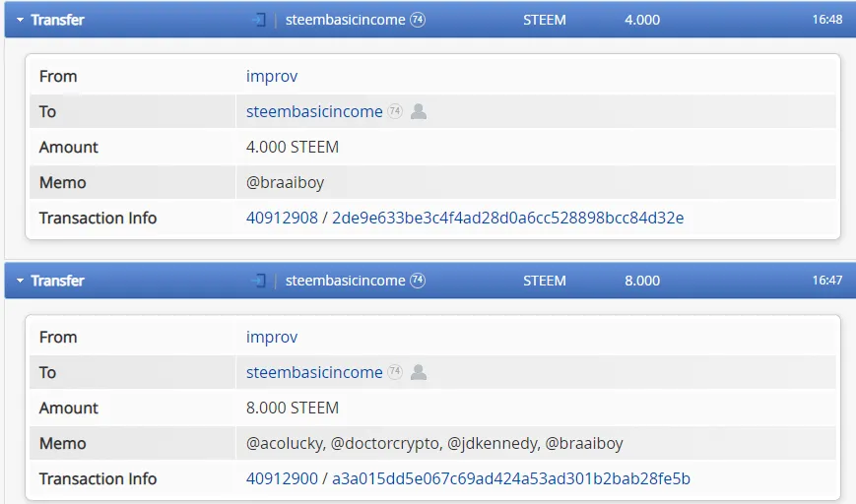Open improv in From row of 8.000 transfer
Image resolution: width=856 pixels, height=504 pixels.
tap(272, 337)
